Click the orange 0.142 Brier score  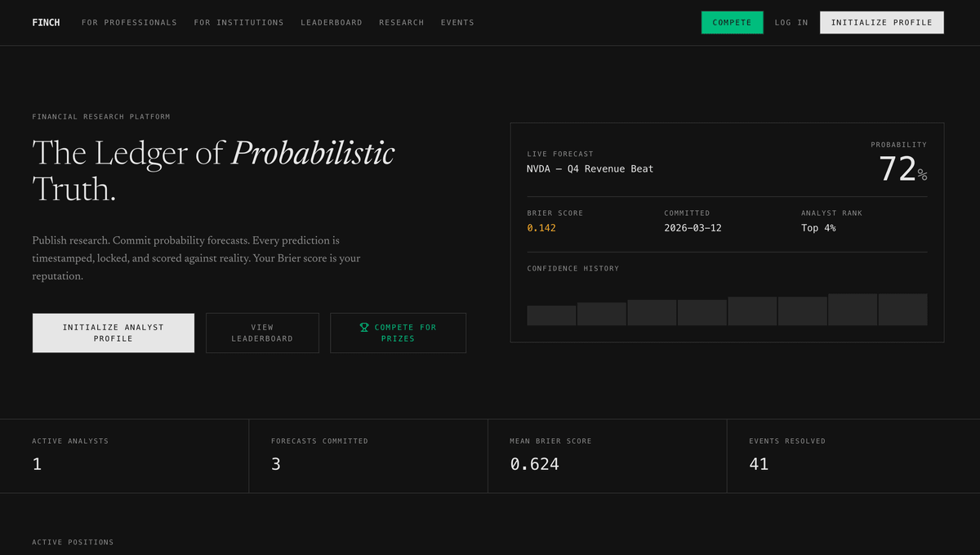tap(541, 228)
